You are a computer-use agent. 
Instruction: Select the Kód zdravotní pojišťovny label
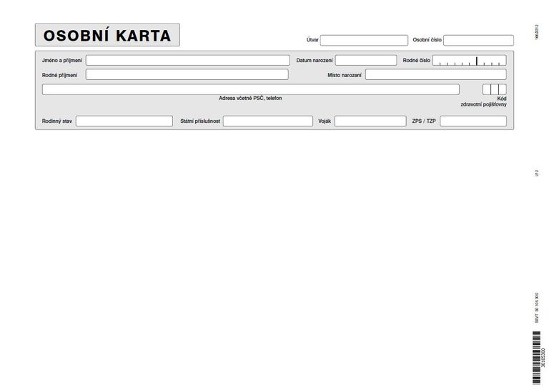[484, 101]
